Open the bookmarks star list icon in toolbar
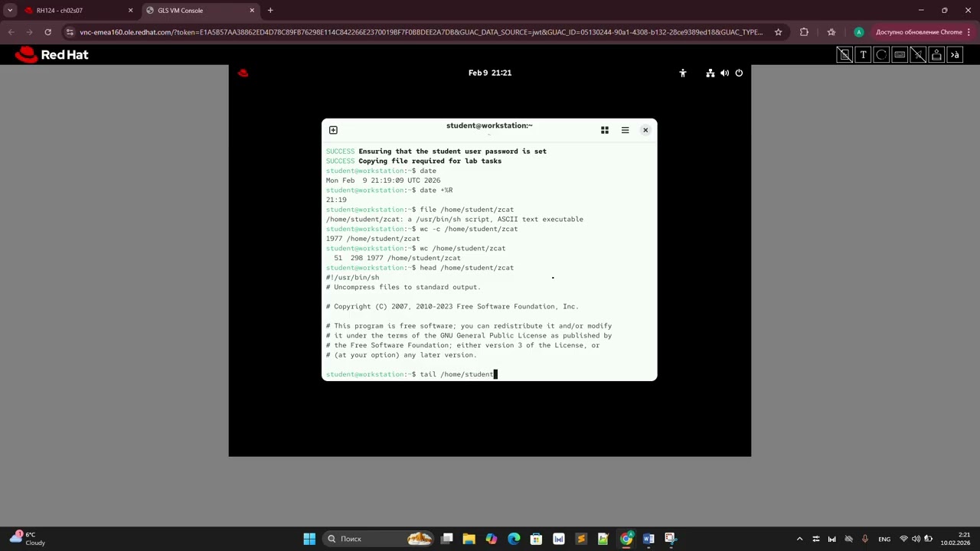This screenshot has width=980, height=551. pyautogui.click(x=831, y=32)
